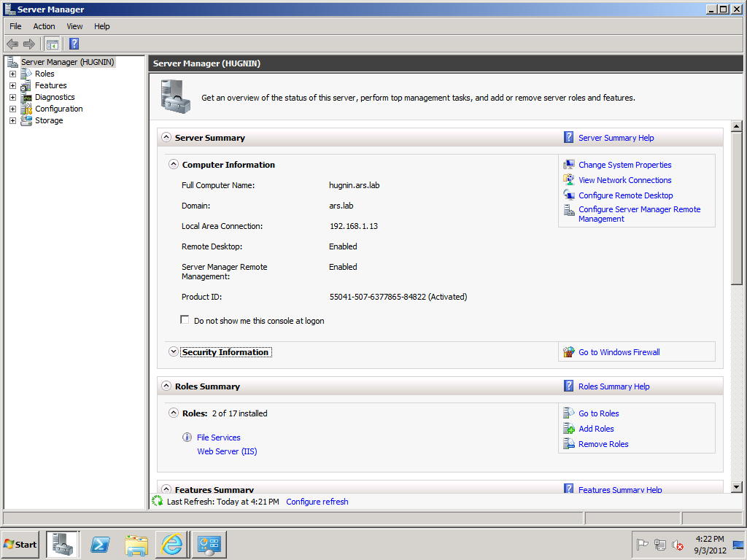Click the IP address 192.168.1.13
The width and height of the screenshot is (747, 560).
coord(354,226)
